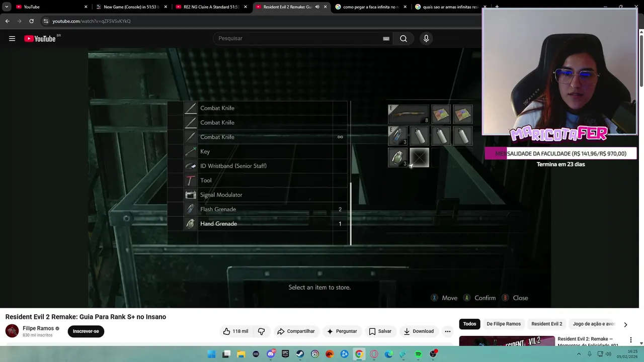
Task: Reload the YouTube page
Action: [31, 21]
